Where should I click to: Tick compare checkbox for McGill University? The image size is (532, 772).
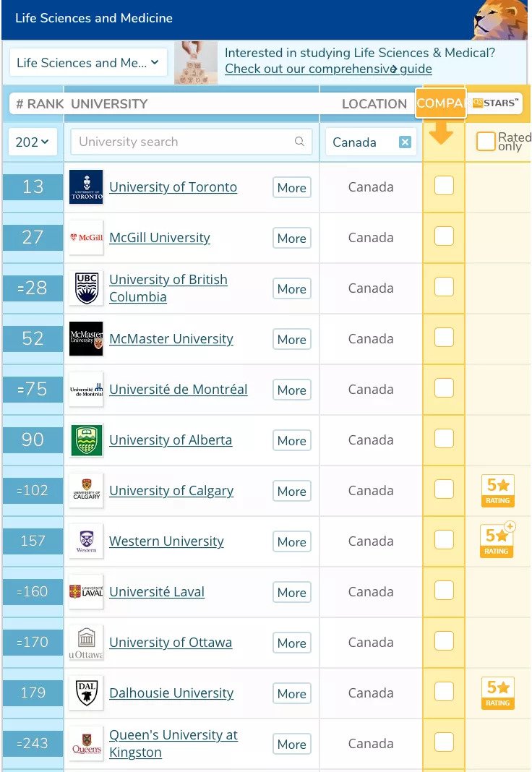point(444,236)
